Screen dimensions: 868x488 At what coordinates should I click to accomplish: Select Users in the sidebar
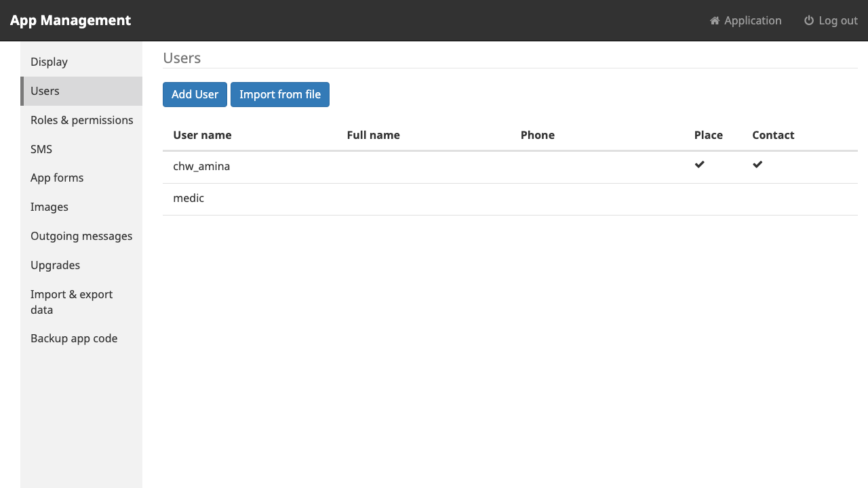pyautogui.click(x=81, y=91)
